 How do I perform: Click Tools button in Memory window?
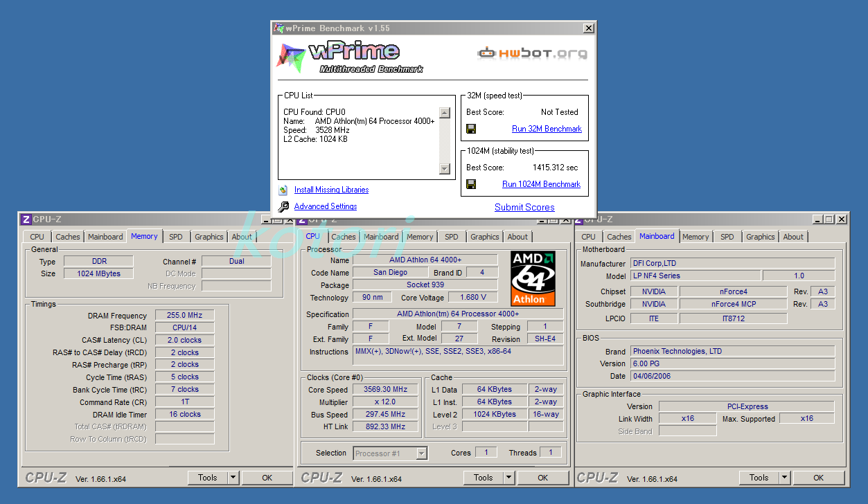208,478
